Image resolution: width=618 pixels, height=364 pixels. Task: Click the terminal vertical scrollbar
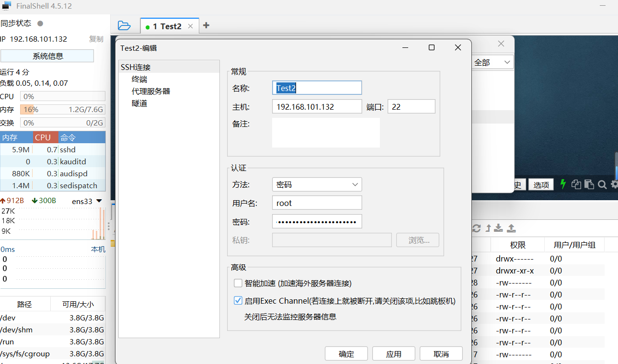(x=616, y=165)
